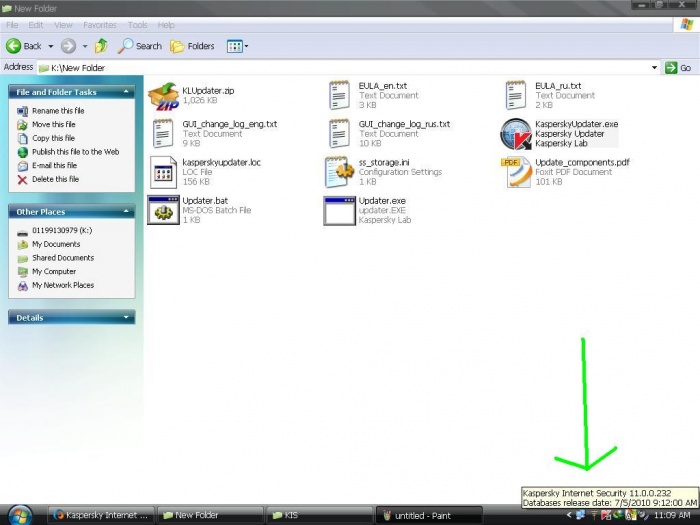
Task: Click the Go button next to Address
Action: pos(679,68)
